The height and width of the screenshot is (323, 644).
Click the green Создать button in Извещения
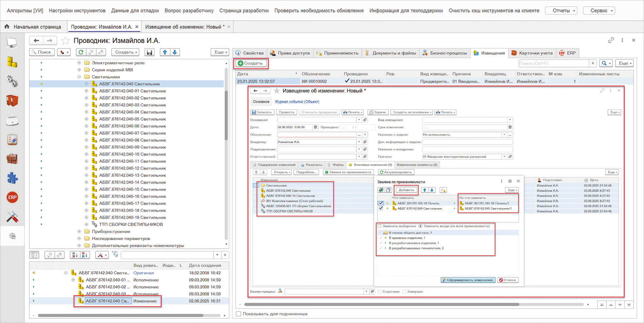[x=251, y=63]
